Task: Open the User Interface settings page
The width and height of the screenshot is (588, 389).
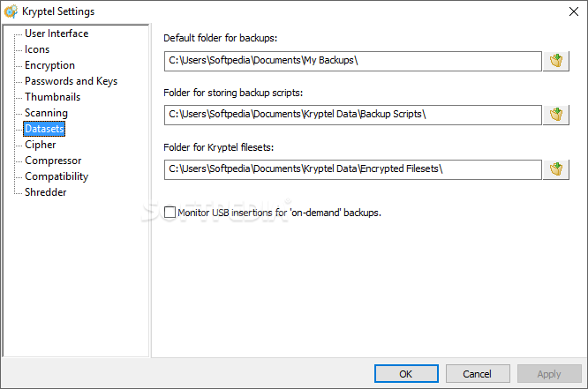Action: click(57, 34)
